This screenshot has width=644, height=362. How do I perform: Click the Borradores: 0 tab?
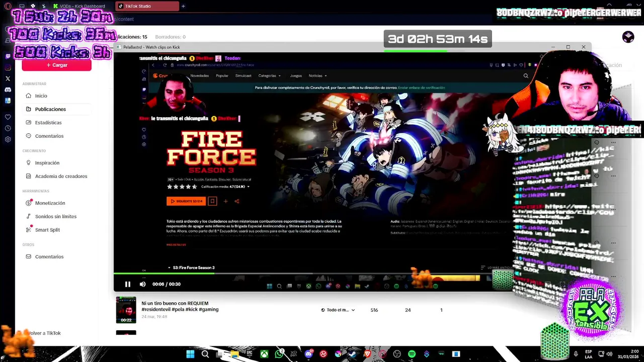coord(170,37)
